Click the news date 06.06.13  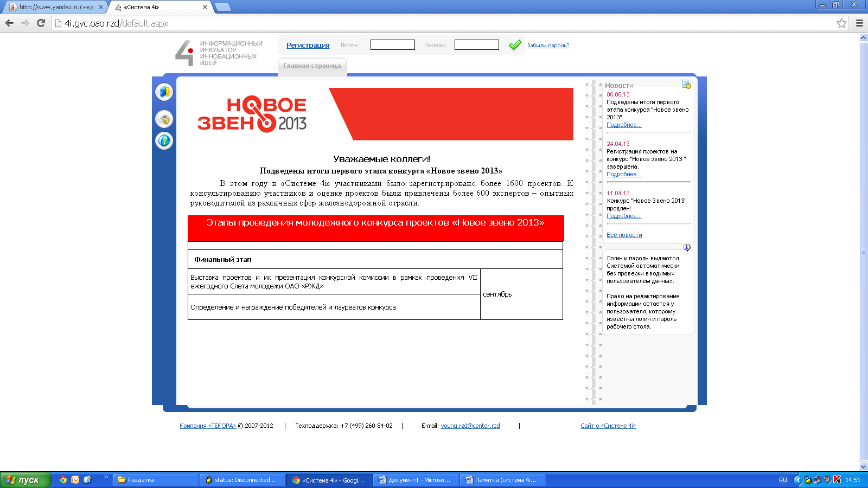(618, 94)
